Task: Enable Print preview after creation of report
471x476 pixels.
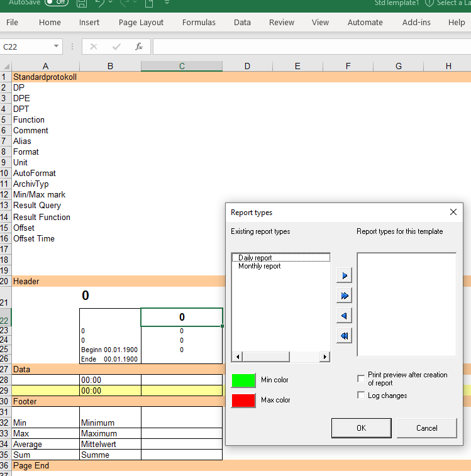Action: tap(361, 379)
